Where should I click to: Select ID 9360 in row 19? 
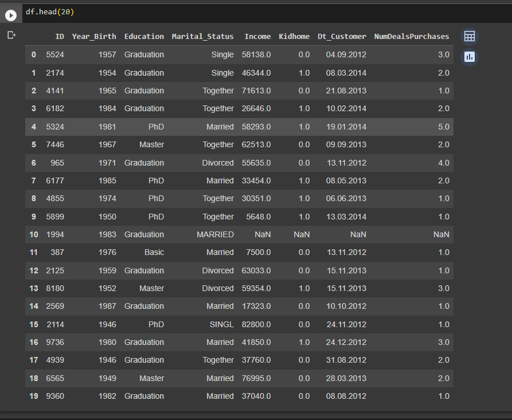click(55, 396)
